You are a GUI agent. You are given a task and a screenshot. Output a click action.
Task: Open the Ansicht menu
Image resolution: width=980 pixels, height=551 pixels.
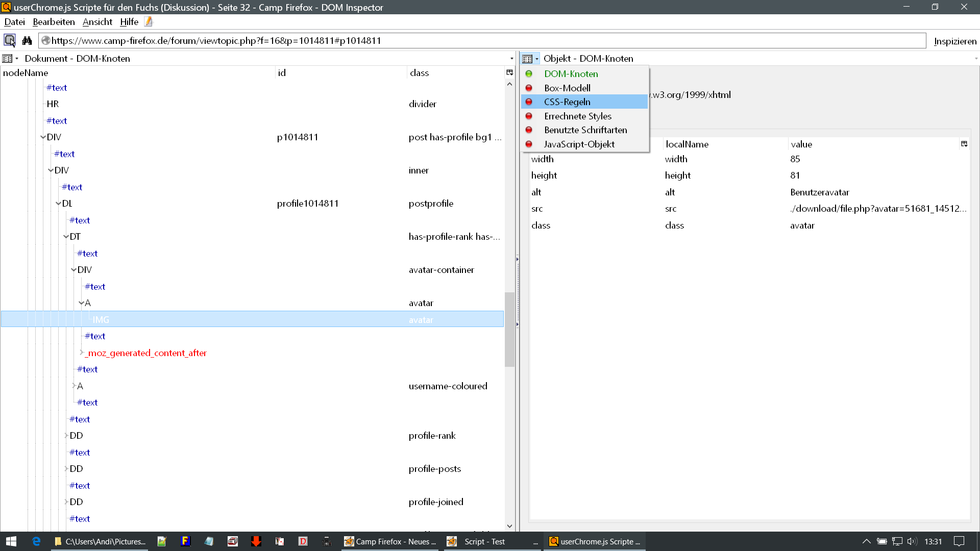(97, 22)
